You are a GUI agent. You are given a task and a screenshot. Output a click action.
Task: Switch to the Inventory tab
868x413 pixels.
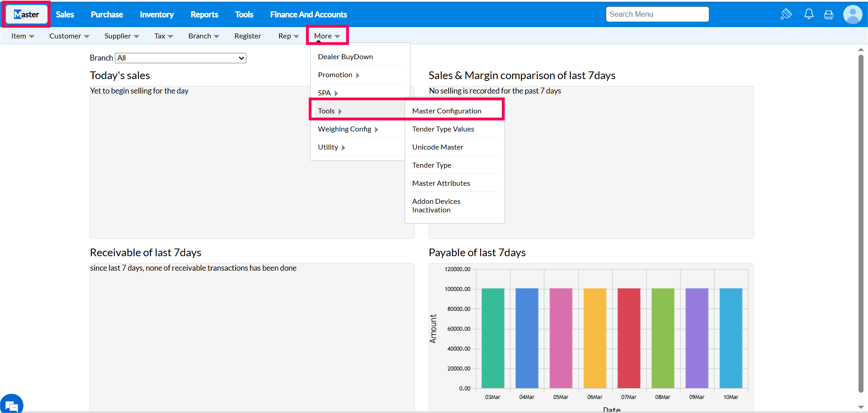[156, 14]
